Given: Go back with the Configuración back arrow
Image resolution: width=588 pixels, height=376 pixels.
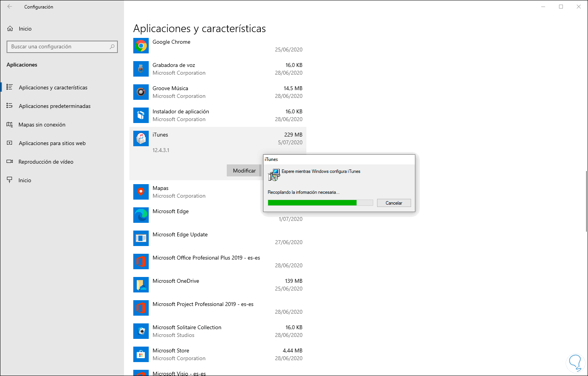Looking at the screenshot, I should 10,7.
